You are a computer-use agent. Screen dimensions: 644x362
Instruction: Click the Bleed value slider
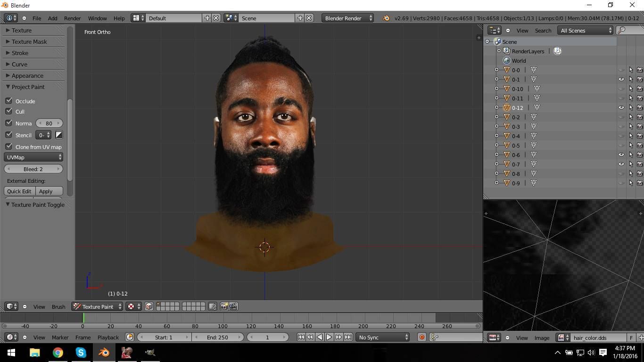click(x=33, y=169)
